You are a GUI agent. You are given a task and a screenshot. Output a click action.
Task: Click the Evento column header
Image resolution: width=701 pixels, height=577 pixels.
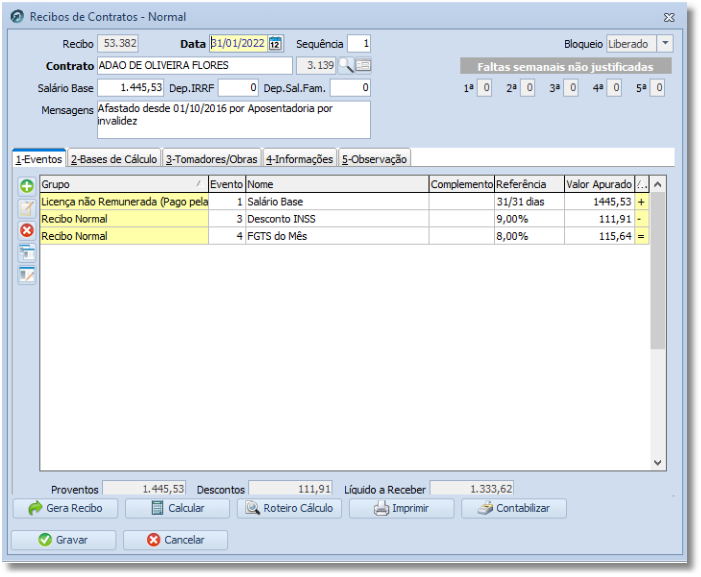227,184
